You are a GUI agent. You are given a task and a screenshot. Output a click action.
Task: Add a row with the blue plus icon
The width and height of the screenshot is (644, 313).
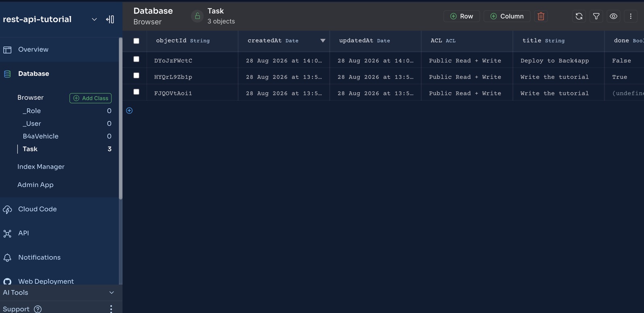tap(129, 111)
